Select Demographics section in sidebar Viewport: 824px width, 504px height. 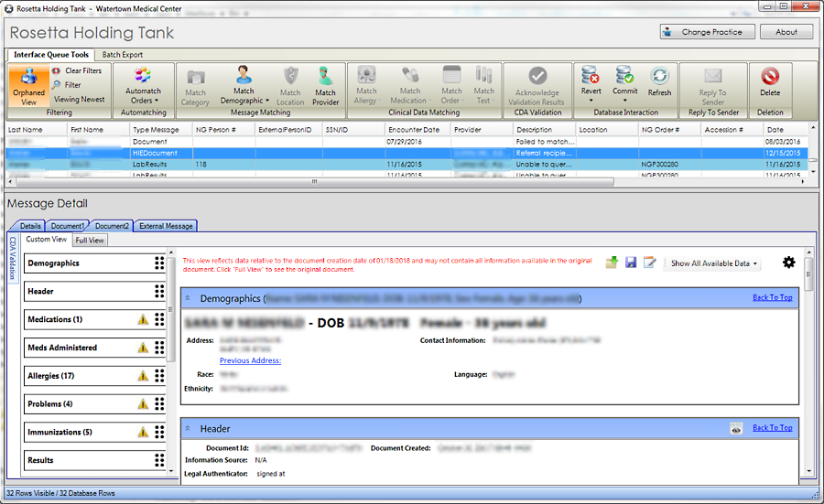(93, 263)
